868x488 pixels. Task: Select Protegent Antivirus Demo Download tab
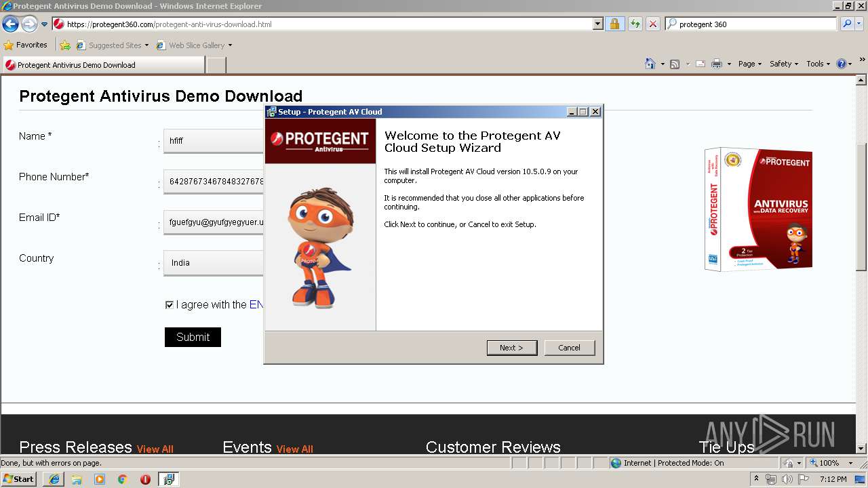[103, 65]
